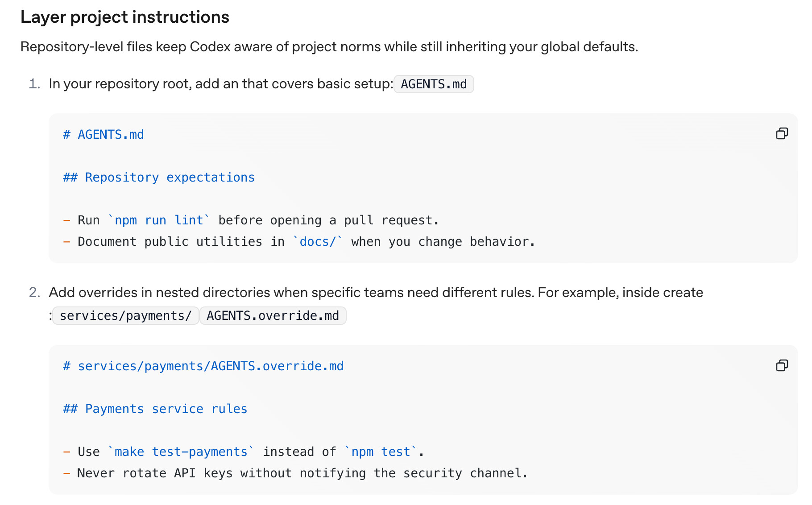Click 'before opening a pull request' text
Image resolution: width=812 pixels, height=505 pixels.
(328, 220)
